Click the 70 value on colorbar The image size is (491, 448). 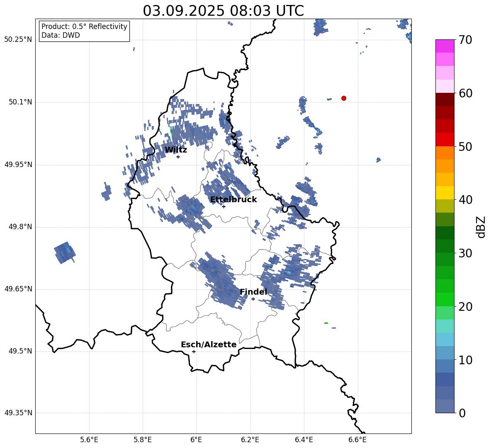pyautogui.click(x=465, y=40)
